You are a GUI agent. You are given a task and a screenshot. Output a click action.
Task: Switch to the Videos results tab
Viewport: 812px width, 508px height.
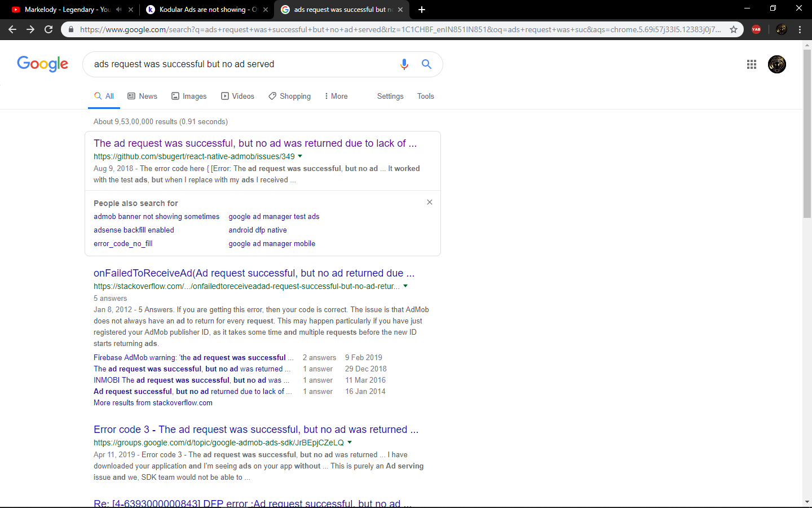(238, 97)
